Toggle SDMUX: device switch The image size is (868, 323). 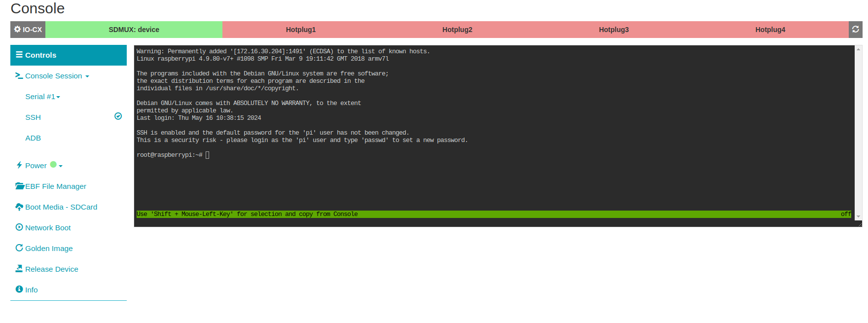(134, 30)
